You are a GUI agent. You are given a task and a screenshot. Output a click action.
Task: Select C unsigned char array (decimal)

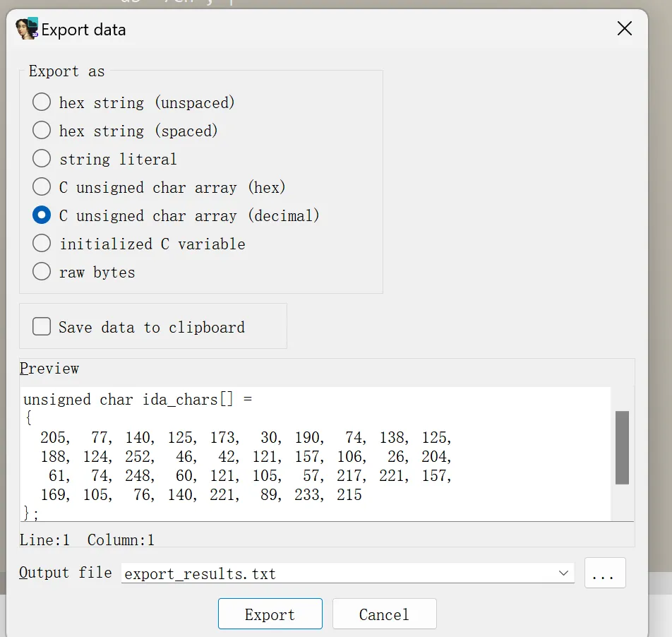(x=42, y=215)
